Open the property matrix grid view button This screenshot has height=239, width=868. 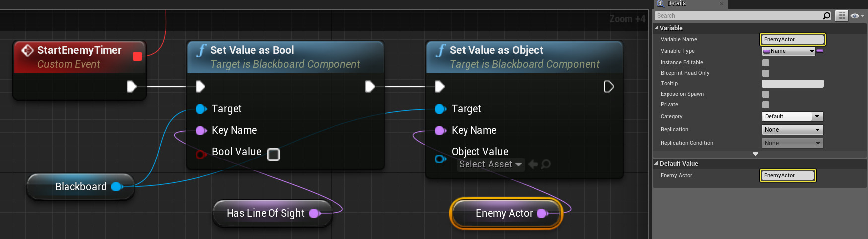coord(841,16)
